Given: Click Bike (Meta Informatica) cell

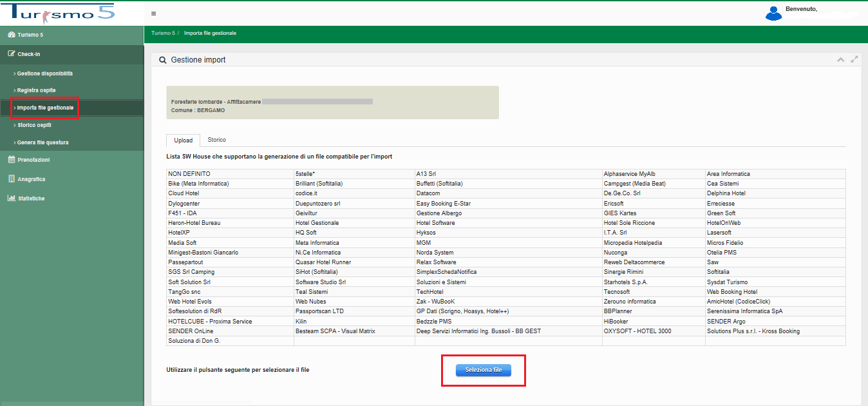Looking at the screenshot, I should point(230,184).
